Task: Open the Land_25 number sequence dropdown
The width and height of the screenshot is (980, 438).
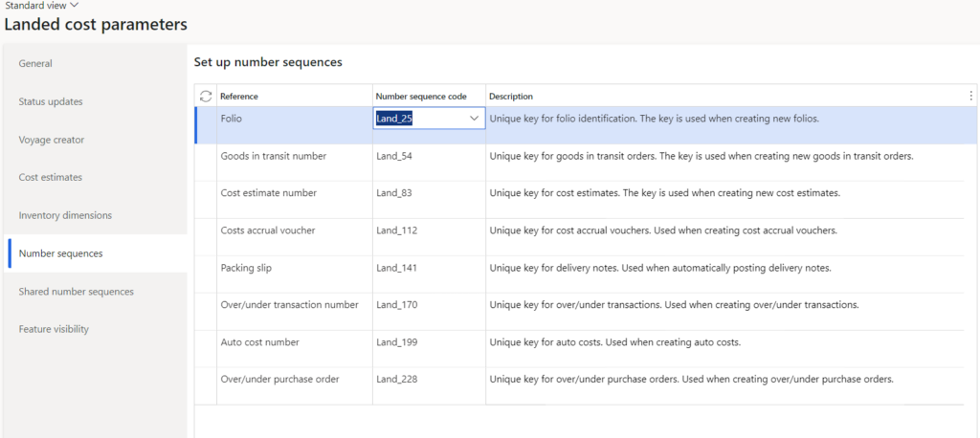Action: point(474,119)
